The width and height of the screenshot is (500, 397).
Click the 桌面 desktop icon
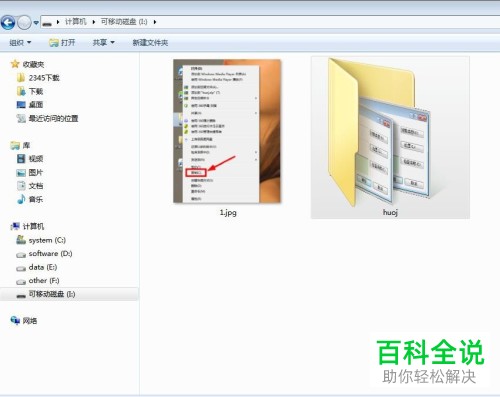coord(21,105)
